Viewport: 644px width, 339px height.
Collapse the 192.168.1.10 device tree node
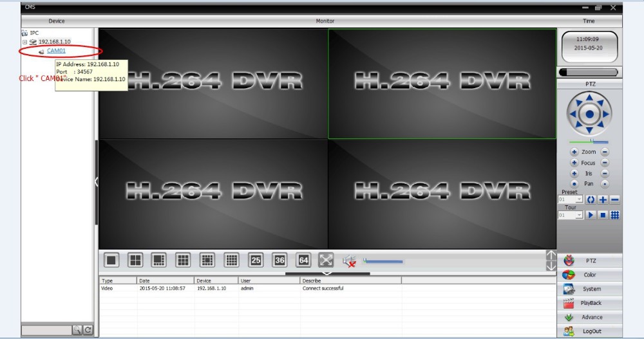pos(24,42)
